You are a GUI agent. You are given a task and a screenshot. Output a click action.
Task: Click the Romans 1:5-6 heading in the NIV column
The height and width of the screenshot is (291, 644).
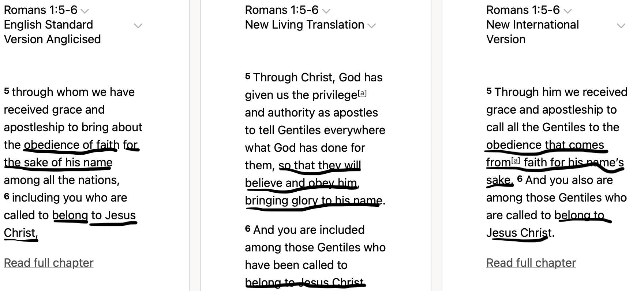(523, 10)
